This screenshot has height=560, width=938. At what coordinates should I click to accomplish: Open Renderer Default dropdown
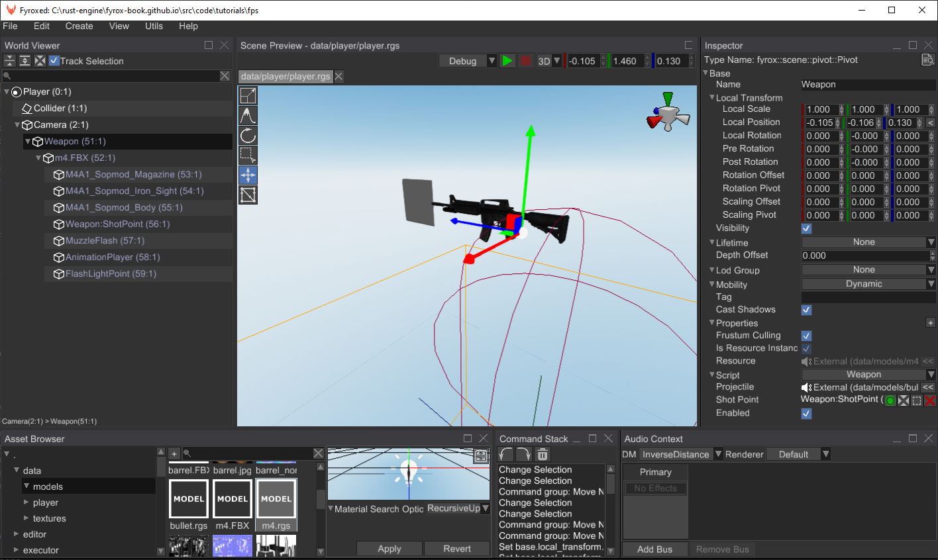[798, 454]
